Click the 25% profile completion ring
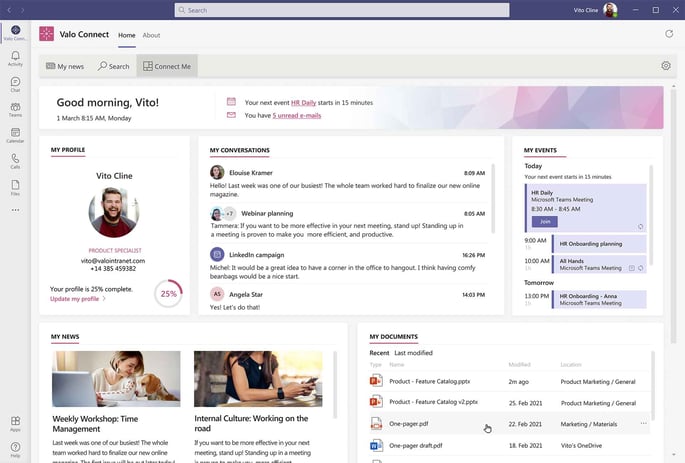685x463 pixels. (x=168, y=294)
